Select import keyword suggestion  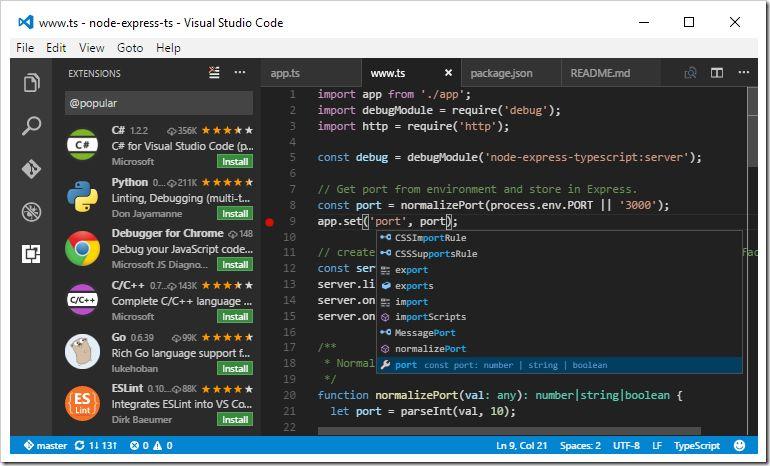559,302
